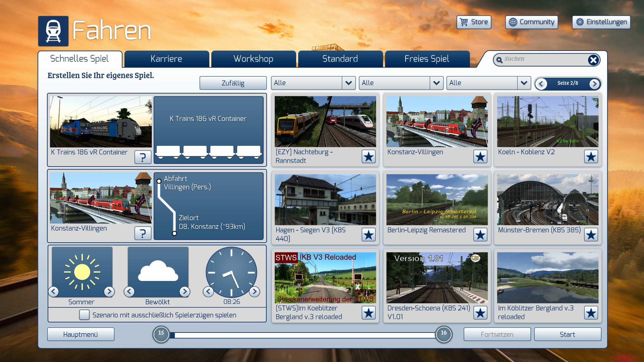644x362 pixels.
Task: Expand the third Alle filter dropdown
Action: tap(524, 83)
